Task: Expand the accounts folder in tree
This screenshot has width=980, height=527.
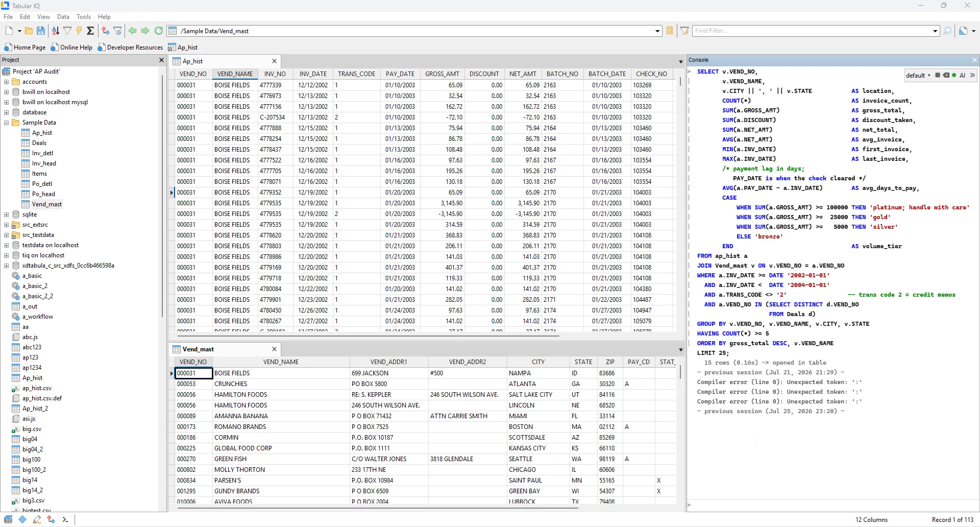Action: coord(6,82)
